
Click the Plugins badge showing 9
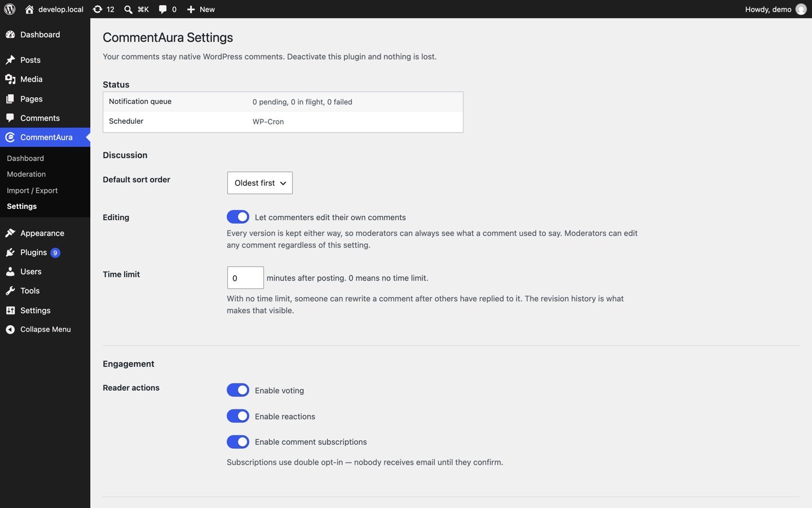click(55, 253)
